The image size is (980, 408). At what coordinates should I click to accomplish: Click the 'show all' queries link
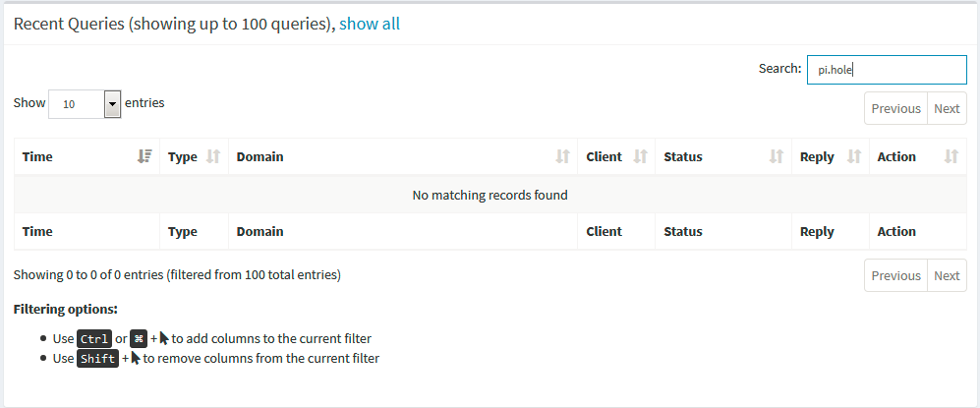point(370,24)
